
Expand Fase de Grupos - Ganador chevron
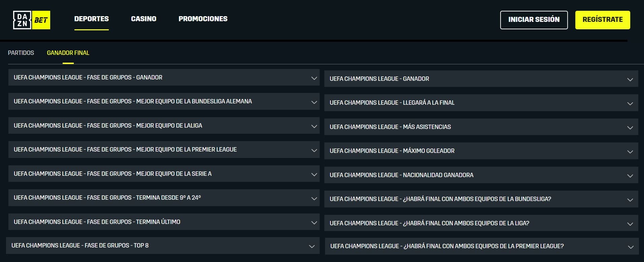[x=314, y=78]
